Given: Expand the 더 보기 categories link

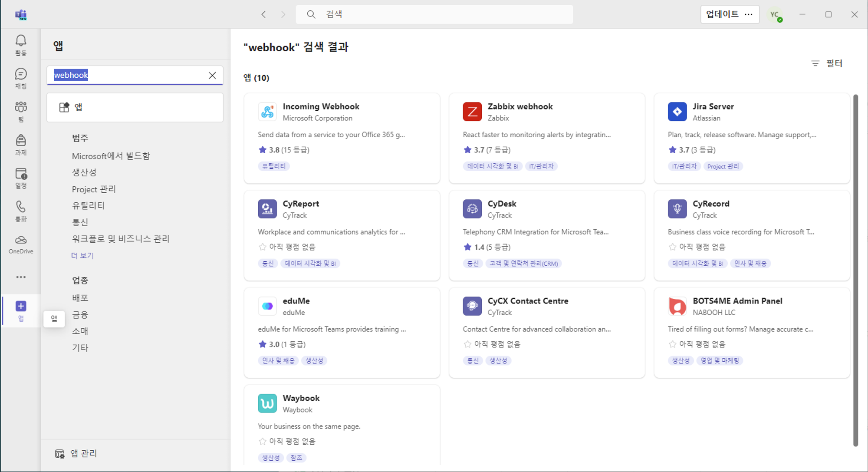Looking at the screenshot, I should (x=82, y=255).
